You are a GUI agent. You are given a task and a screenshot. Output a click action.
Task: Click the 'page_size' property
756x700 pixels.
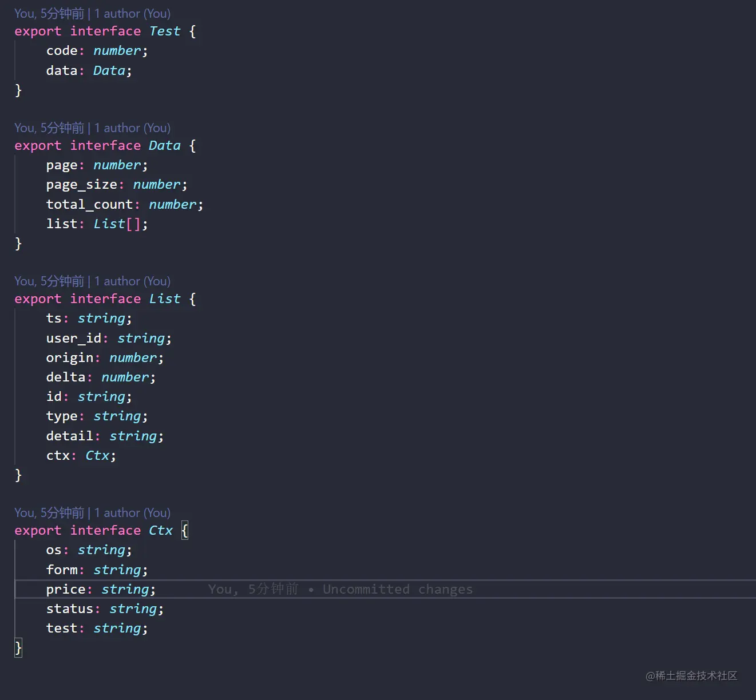coord(82,185)
